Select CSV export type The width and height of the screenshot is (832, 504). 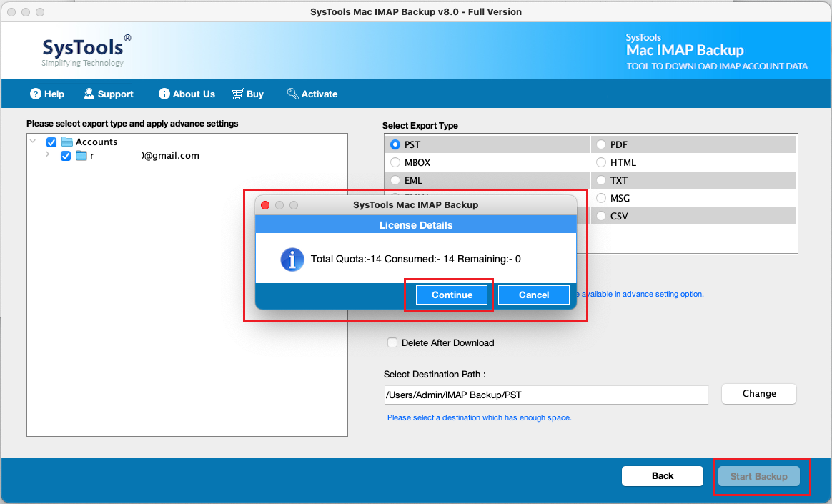[x=600, y=216]
